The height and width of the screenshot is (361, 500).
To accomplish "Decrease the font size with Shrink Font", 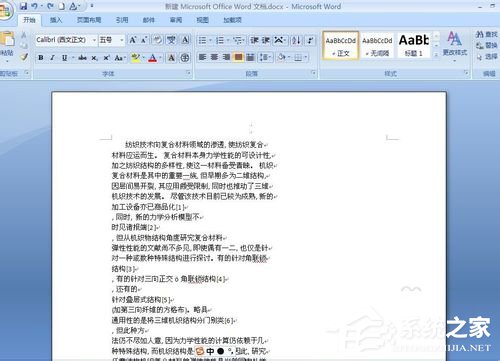I will click(144, 40).
